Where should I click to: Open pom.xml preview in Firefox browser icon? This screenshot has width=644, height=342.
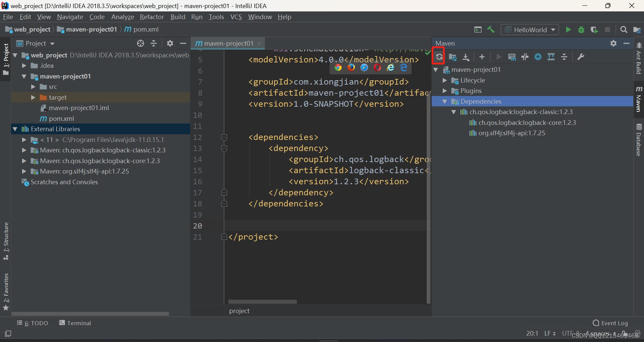351,68
